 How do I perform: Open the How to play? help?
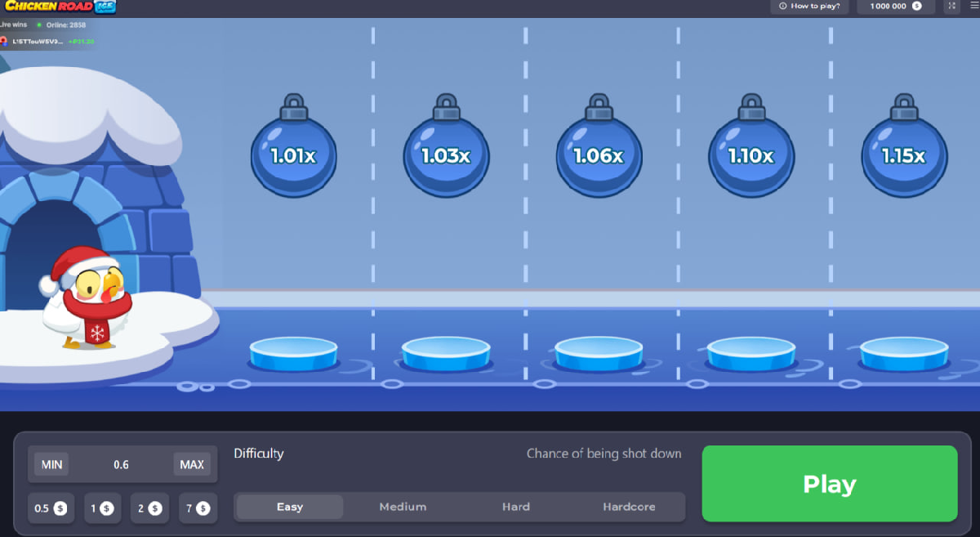809,7
